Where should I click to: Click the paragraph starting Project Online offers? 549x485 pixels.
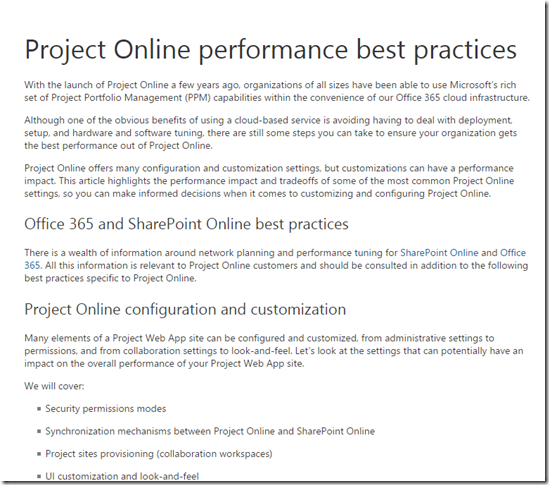[x=269, y=181]
